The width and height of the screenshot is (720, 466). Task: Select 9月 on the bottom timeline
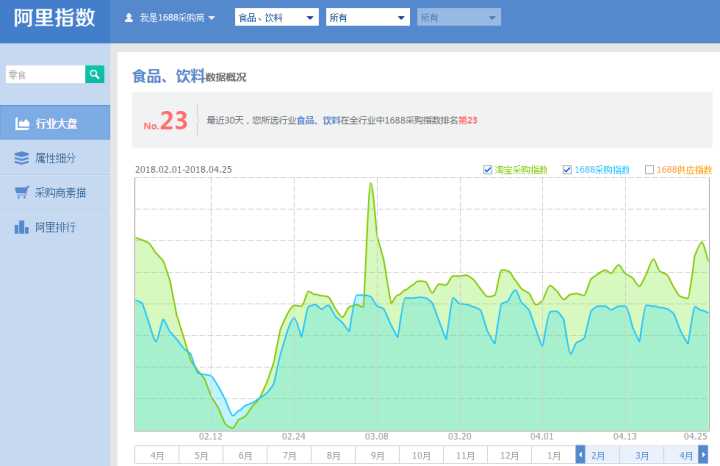coord(377,455)
